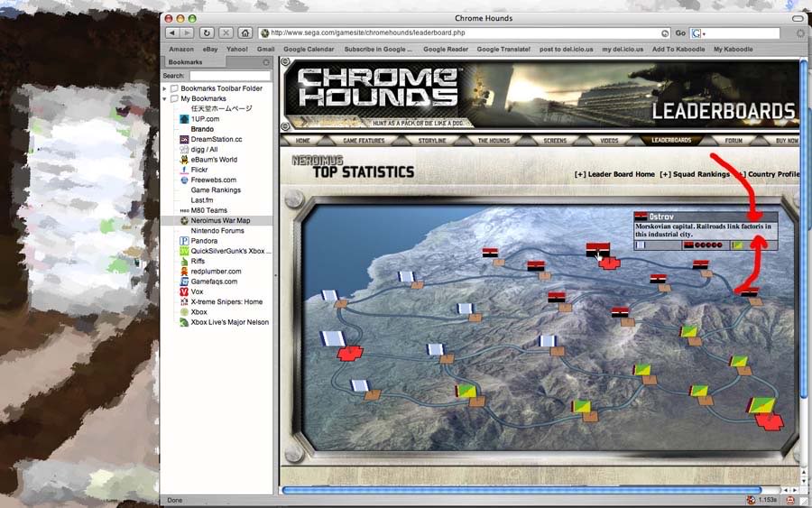Click the blue horizontal scrollbar at page bottom
The height and width of the screenshot is (508, 812).
[521, 490]
